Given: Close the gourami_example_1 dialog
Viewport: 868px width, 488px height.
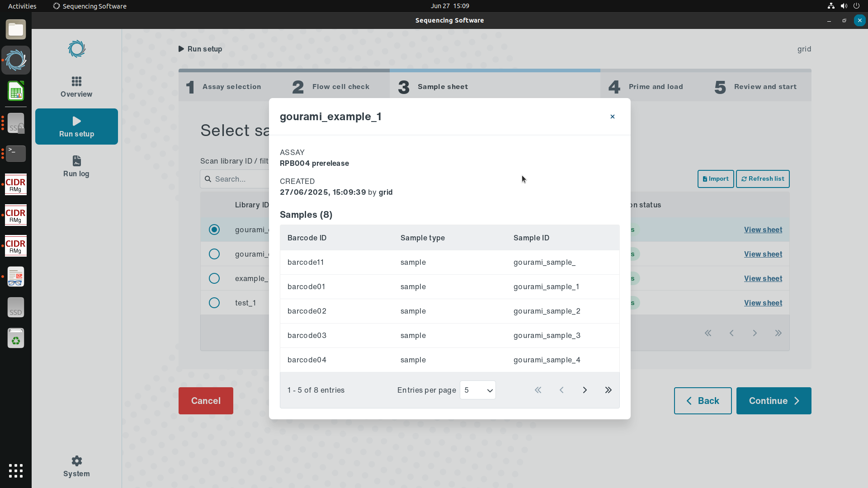Looking at the screenshot, I should point(613,117).
